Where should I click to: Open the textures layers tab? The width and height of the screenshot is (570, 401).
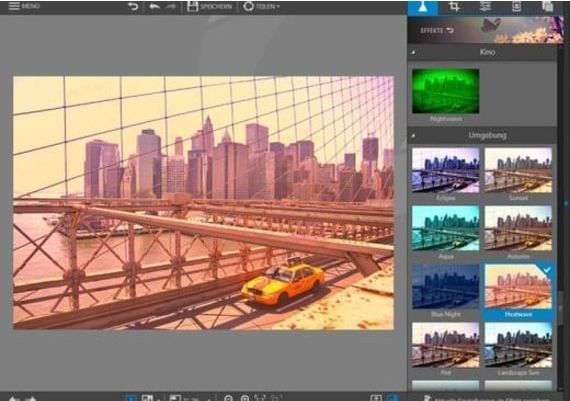tap(547, 6)
